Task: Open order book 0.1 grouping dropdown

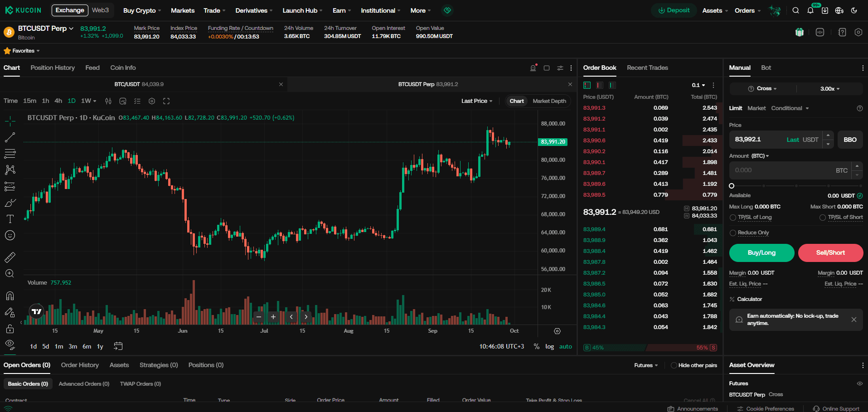Action: coord(698,85)
